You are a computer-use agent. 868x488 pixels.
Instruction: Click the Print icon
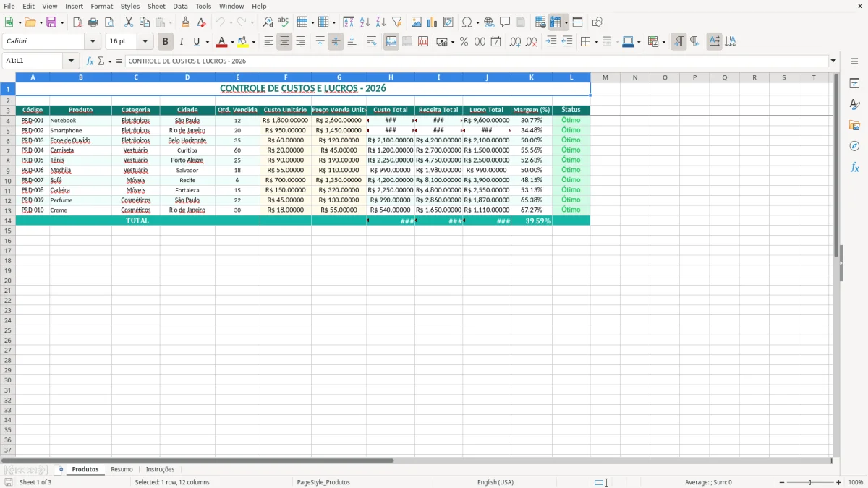tap(93, 22)
